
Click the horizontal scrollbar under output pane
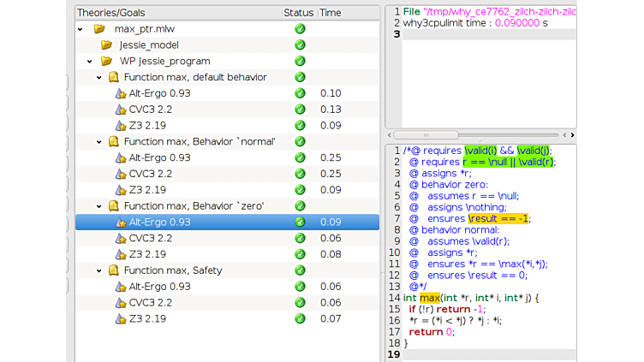pos(480,135)
